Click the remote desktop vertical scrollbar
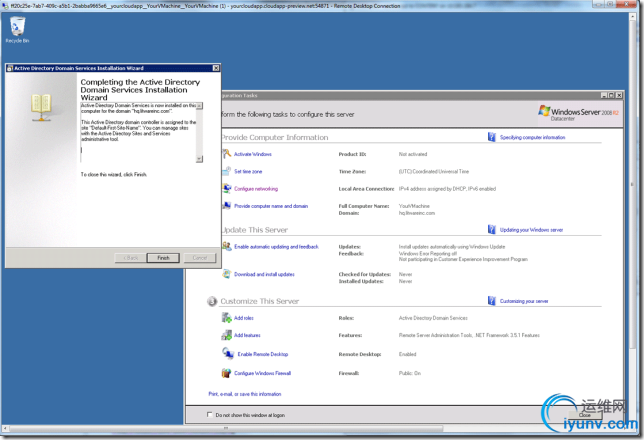Screen dimensions: 644x440 coord(632,185)
